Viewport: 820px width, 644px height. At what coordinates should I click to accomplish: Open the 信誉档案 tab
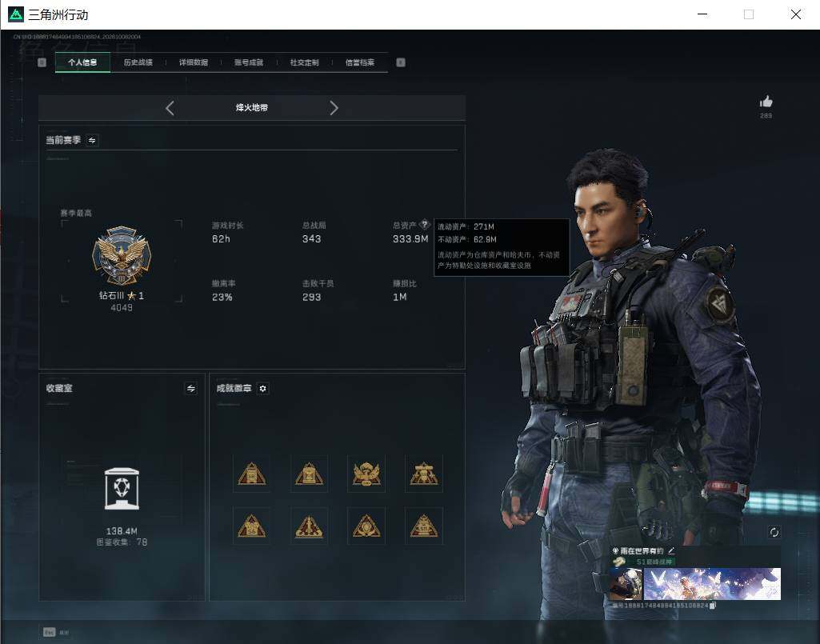(360, 62)
